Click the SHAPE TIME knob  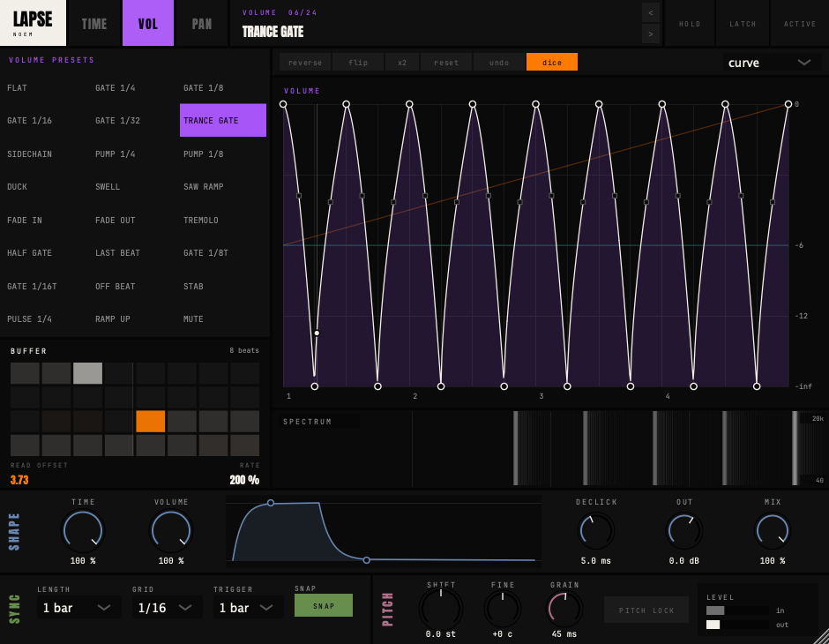83,530
